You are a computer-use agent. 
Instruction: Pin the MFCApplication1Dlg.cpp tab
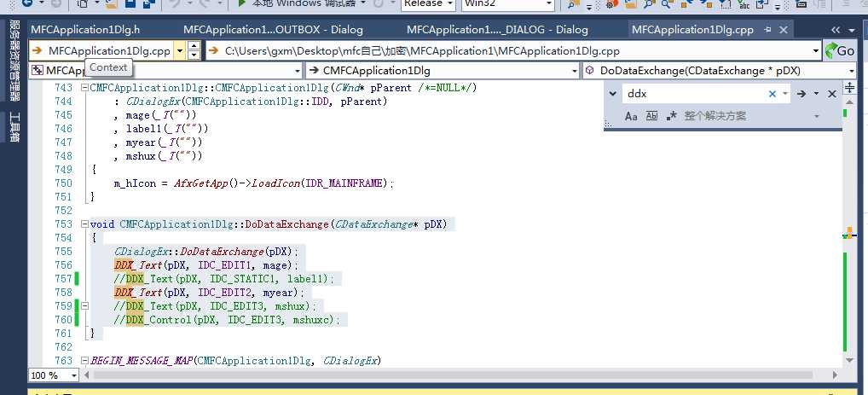tap(767, 29)
